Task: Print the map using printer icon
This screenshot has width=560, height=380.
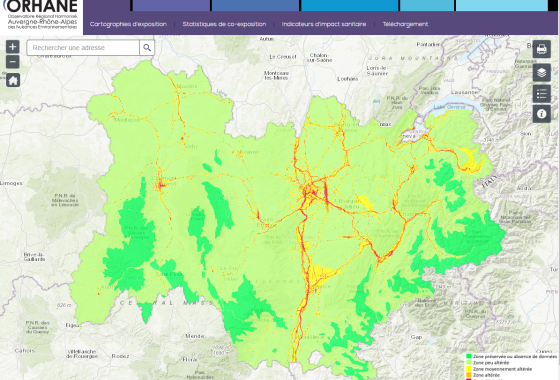Action: pyautogui.click(x=541, y=49)
